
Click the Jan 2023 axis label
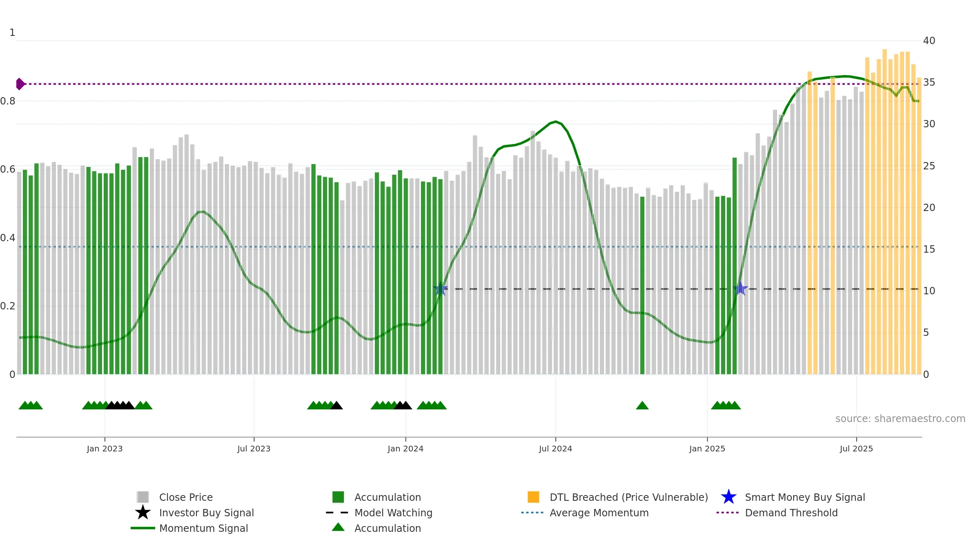point(105,449)
